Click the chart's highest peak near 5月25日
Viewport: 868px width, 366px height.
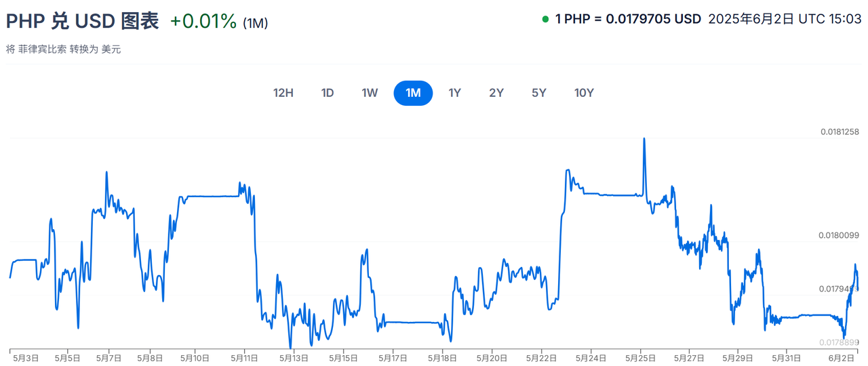click(x=644, y=140)
